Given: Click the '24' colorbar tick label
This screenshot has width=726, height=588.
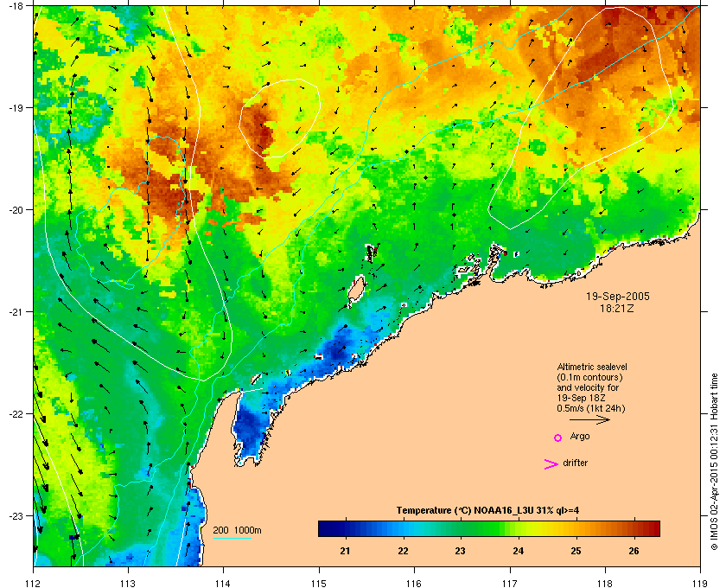Looking at the screenshot, I should point(518,551).
